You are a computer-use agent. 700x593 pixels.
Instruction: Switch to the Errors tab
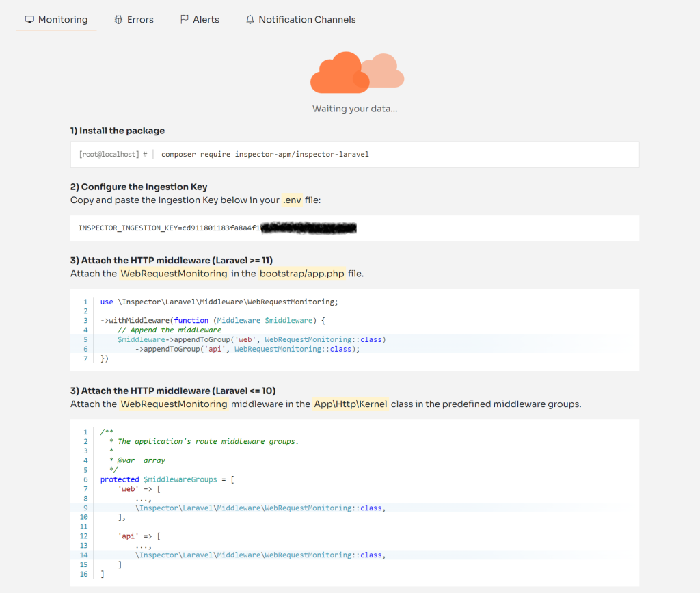pos(139,19)
